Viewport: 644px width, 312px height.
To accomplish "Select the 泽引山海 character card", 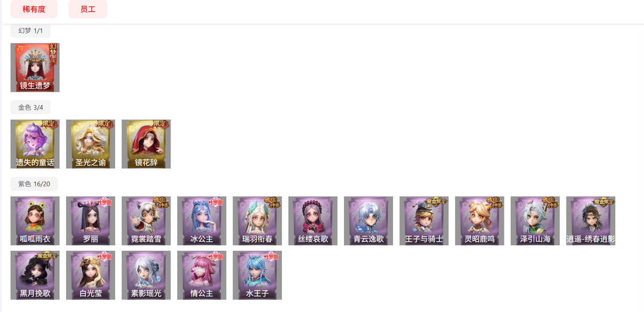I will point(535,220).
